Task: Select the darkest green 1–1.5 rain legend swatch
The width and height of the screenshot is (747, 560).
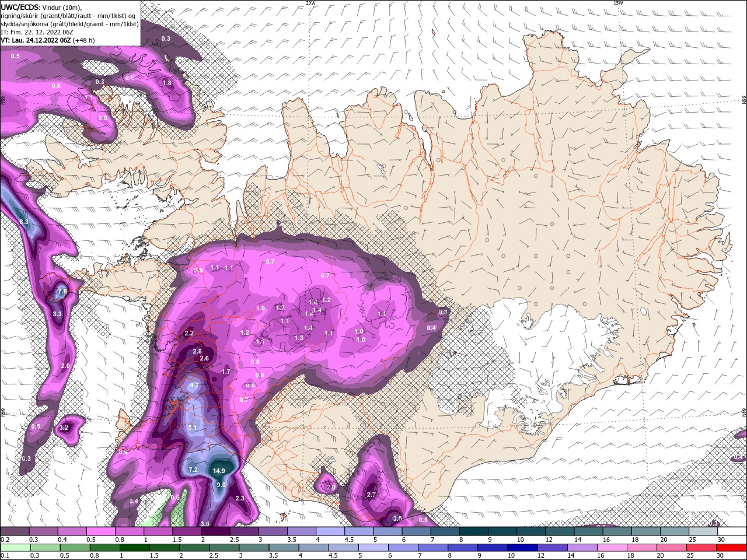Action: tap(135, 547)
